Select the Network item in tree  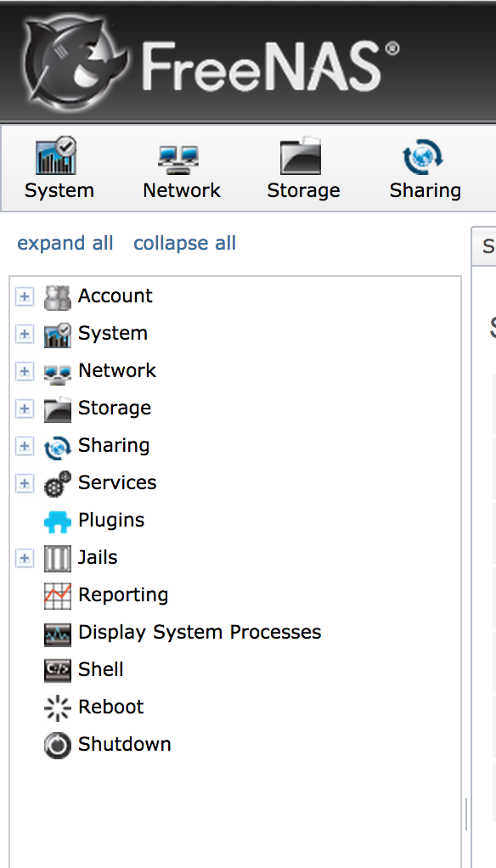[117, 370]
